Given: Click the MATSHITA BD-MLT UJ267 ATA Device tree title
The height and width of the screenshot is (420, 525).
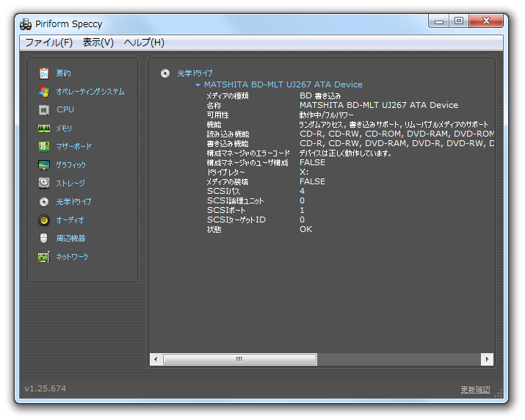Looking at the screenshot, I should click(x=283, y=84).
